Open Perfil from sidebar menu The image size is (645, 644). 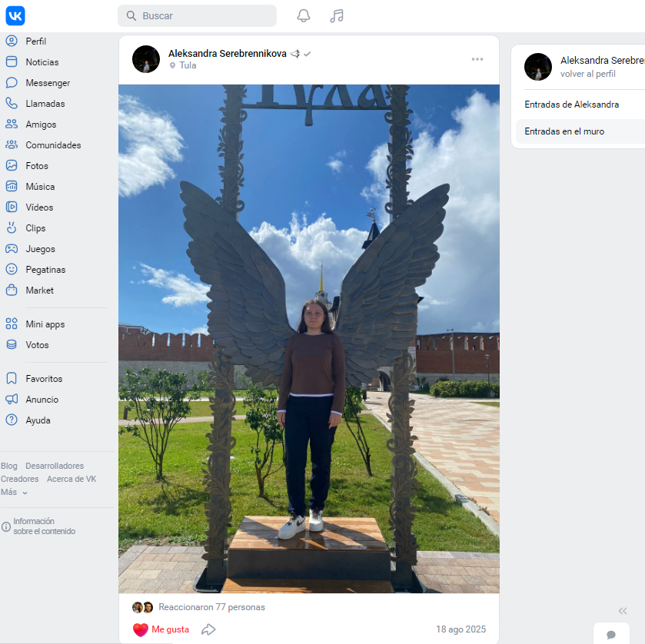coord(36,41)
